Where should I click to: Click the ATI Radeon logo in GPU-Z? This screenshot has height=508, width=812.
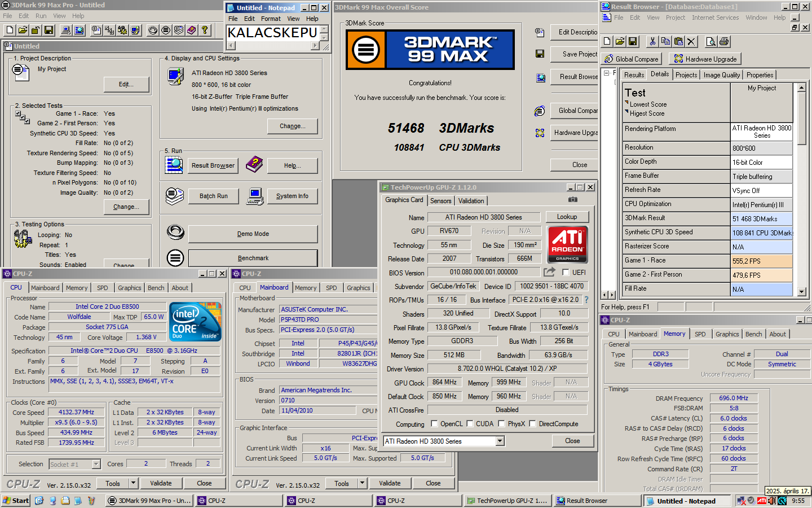coord(567,244)
